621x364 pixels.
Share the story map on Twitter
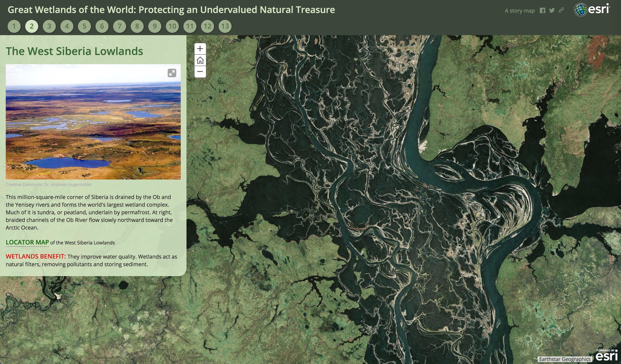point(552,11)
